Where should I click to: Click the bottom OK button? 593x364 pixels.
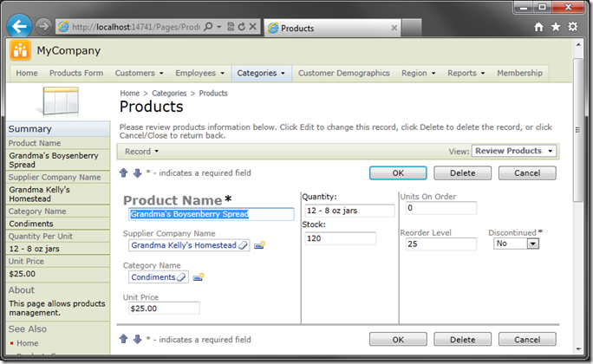[x=398, y=340]
